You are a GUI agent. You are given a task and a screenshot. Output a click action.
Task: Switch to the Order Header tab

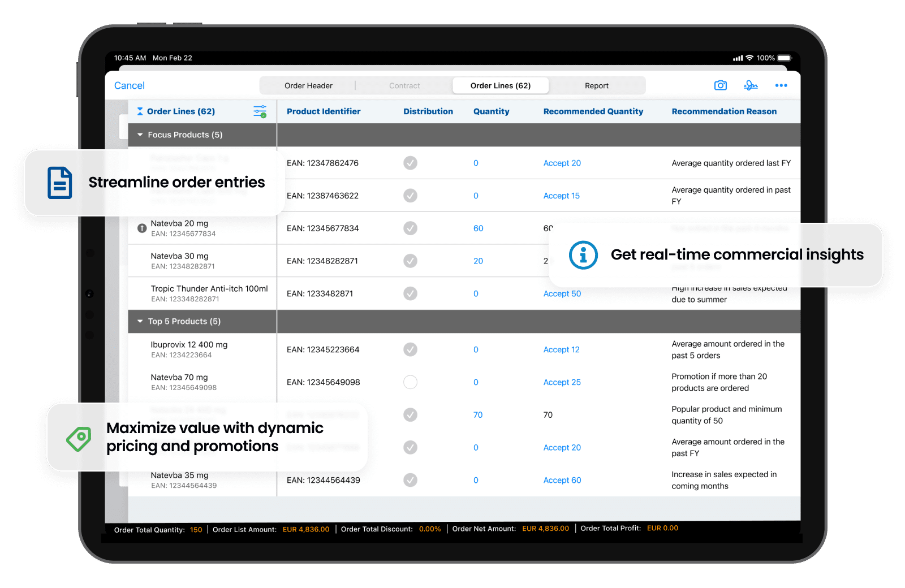(x=308, y=86)
